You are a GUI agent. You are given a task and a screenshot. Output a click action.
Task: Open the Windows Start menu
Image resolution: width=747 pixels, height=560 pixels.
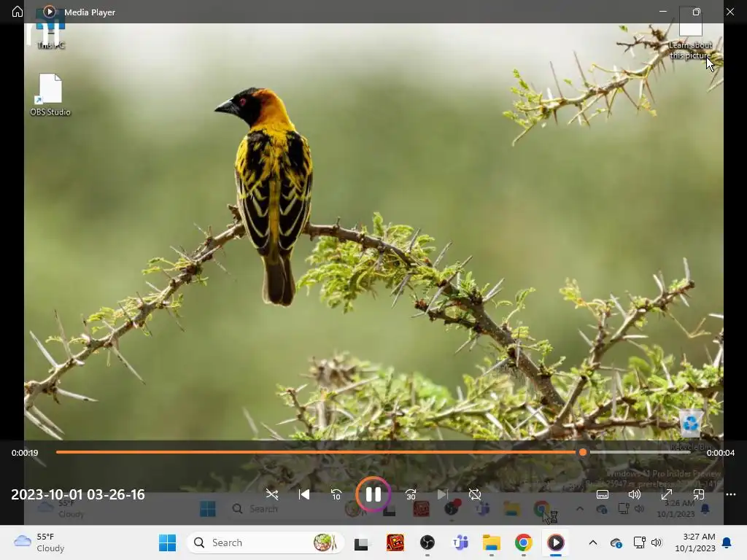click(167, 542)
